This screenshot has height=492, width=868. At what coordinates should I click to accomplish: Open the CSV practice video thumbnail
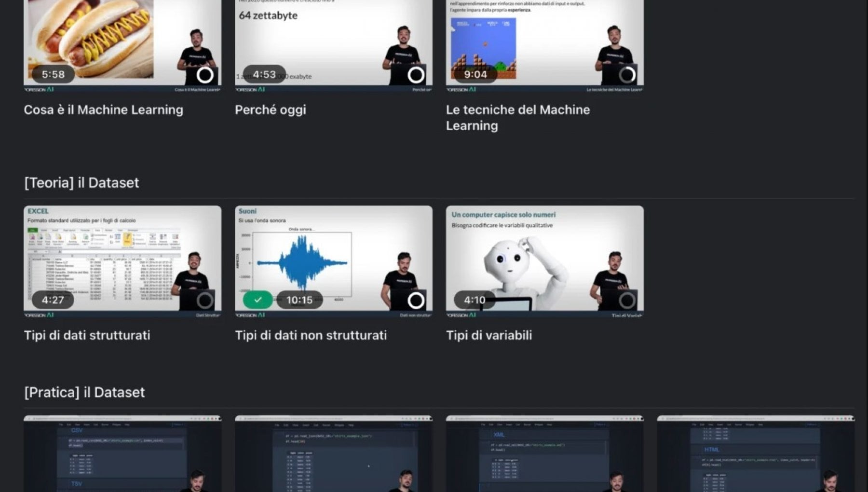point(122,453)
